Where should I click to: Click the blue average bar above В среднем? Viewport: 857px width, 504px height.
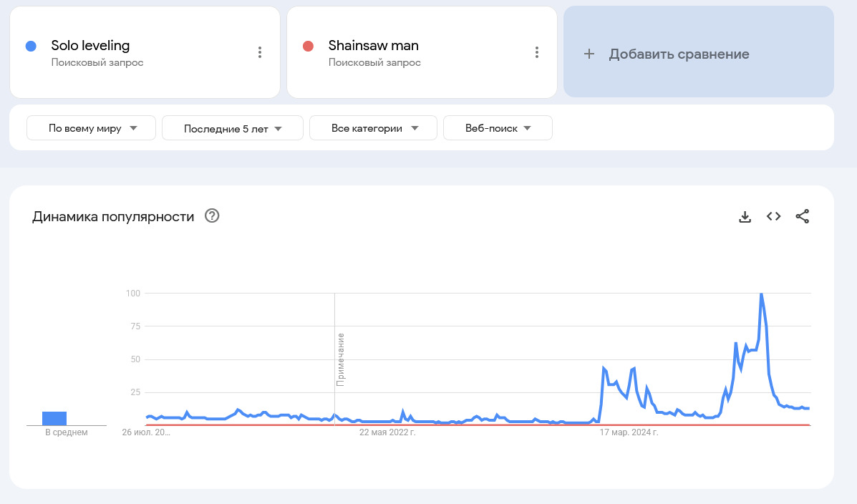coord(54,418)
